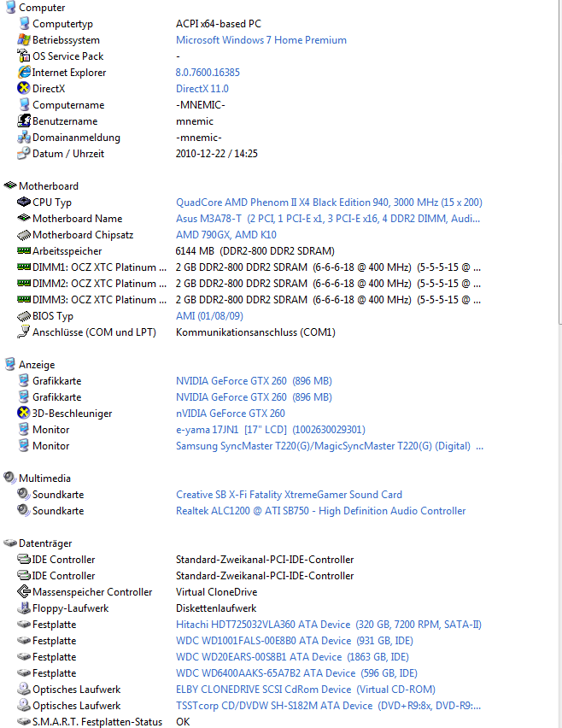Select the DIMM3: OCZ XTC Platinum row label
Image resolution: width=562 pixels, height=728 pixels.
pos(99,300)
